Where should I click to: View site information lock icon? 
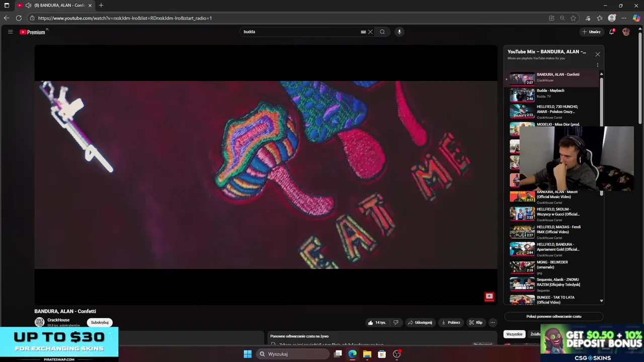pos(32,18)
